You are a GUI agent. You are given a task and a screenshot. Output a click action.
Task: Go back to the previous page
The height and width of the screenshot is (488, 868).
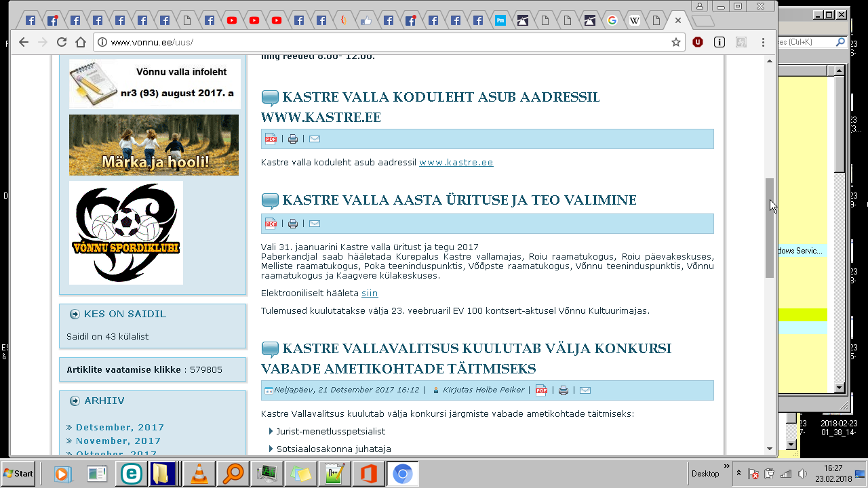pos(24,42)
